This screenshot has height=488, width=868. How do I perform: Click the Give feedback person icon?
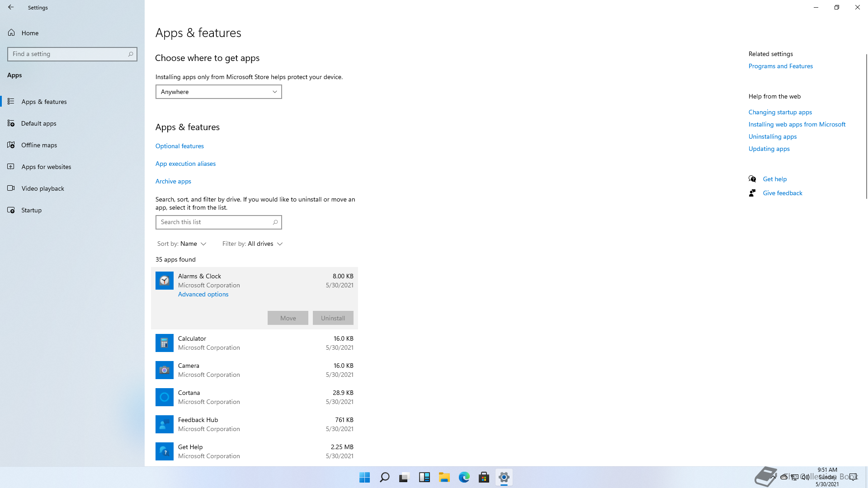752,193
